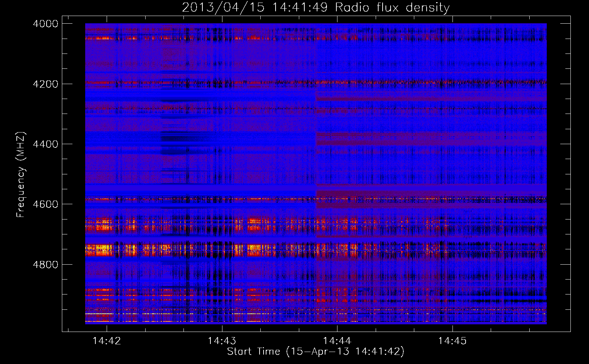The height and width of the screenshot is (364, 589).
Task: Click the plot title "2013/04/15 14:41:49 Radio flux density"
Action: tap(316, 7)
